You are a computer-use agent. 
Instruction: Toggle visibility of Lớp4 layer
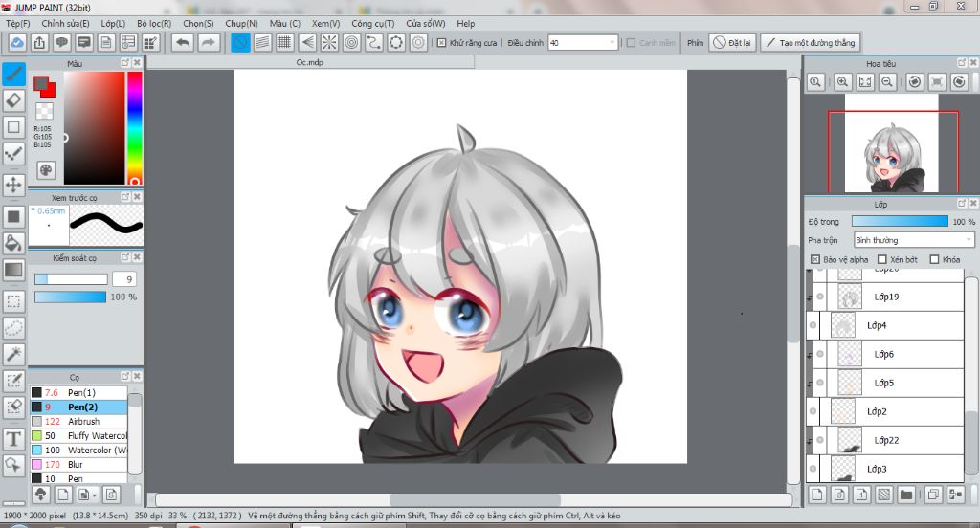[x=813, y=325]
